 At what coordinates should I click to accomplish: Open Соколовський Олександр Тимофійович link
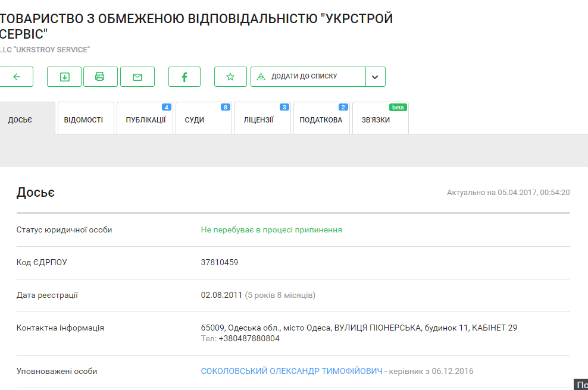click(x=292, y=371)
